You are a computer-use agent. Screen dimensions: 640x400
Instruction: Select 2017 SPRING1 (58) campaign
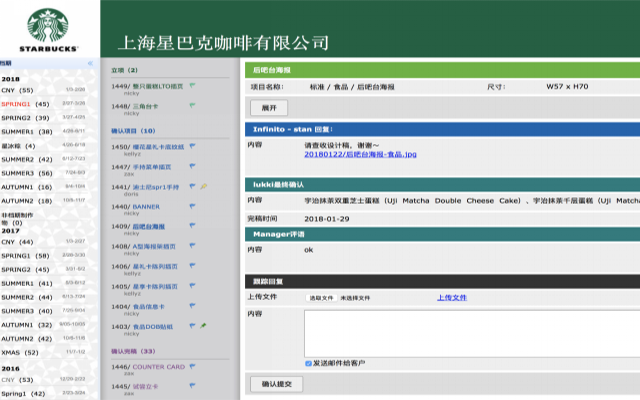(x=25, y=256)
